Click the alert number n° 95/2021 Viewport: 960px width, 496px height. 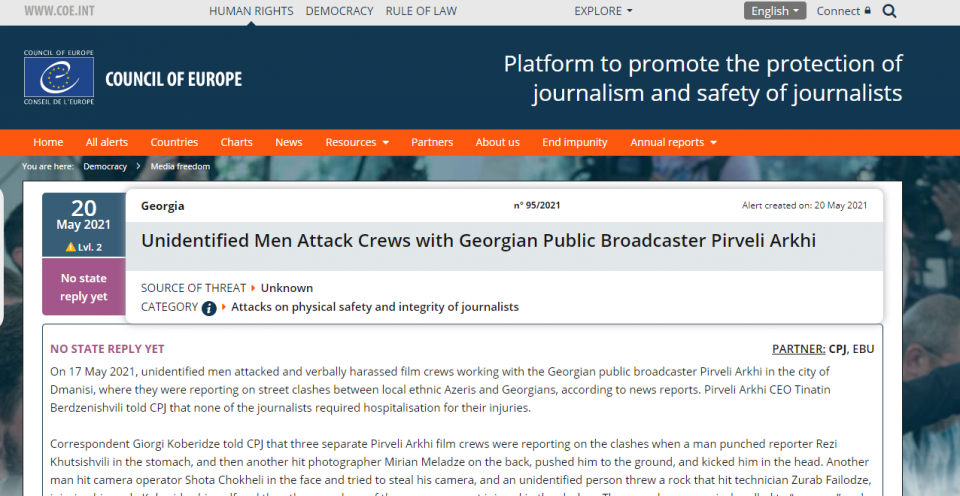(536, 206)
